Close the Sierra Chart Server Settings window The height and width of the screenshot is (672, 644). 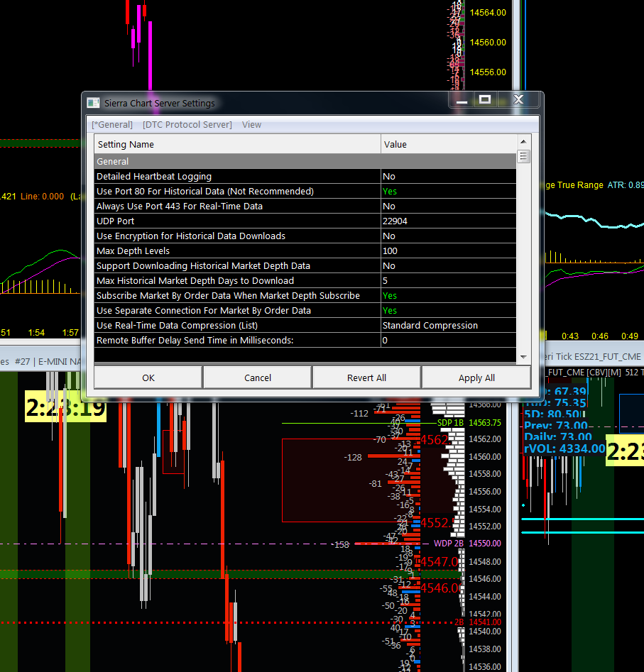tap(518, 100)
